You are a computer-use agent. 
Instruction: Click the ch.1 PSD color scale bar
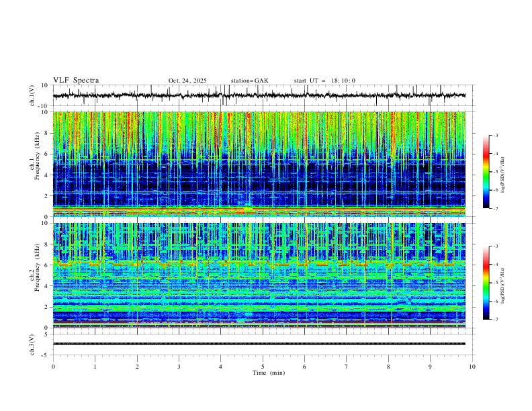click(486, 172)
